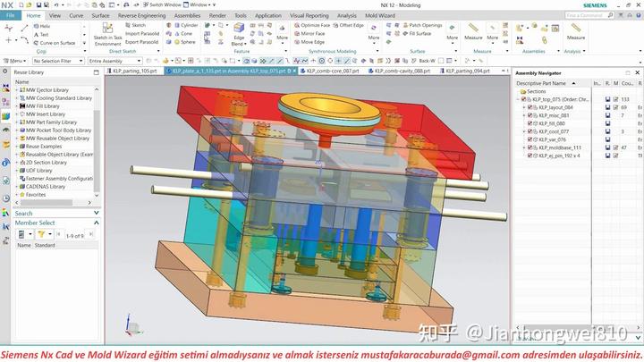The image size is (644, 362).
Task: Click Name column header in Member Select
Action: tap(24, 245)
